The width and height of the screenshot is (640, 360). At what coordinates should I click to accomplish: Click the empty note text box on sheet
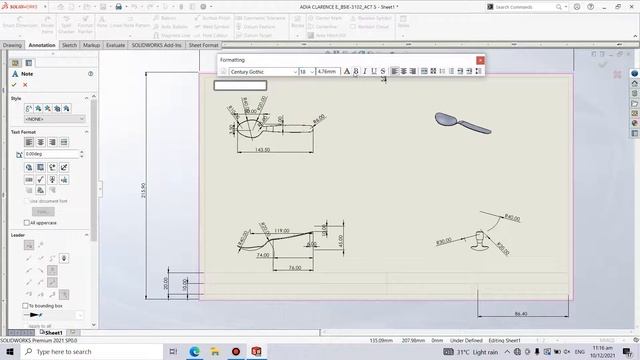point(240,85)
